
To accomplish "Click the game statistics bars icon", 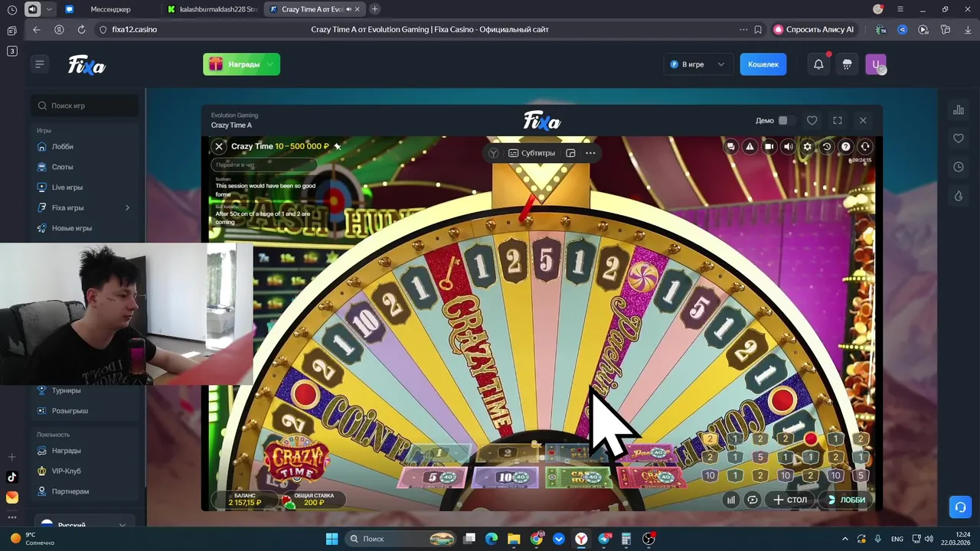I will tap(731, 500).
